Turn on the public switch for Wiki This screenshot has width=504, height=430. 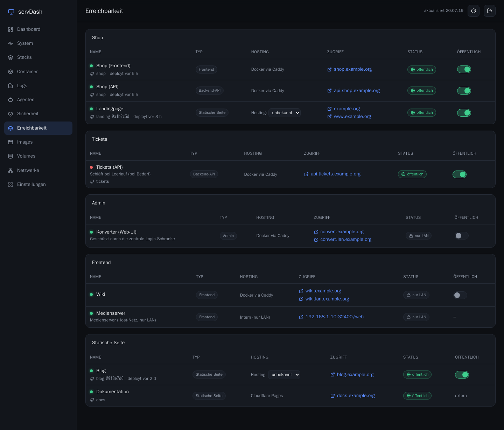coord(460,295)
